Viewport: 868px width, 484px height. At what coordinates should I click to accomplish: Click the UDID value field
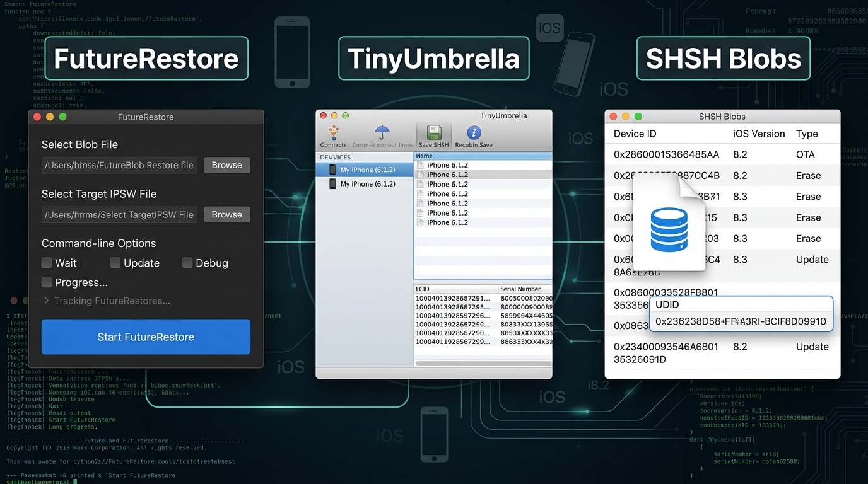click(741, 321)
